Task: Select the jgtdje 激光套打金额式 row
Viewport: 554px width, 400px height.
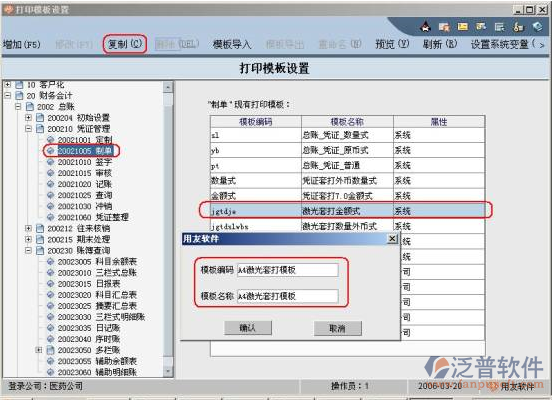Action: [347, 211]
